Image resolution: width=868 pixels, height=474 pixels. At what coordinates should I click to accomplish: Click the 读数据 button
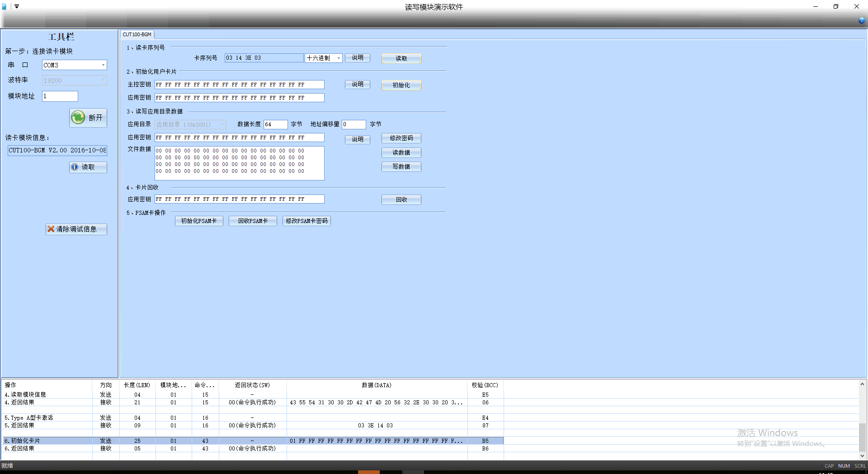[x=401, y=153]
